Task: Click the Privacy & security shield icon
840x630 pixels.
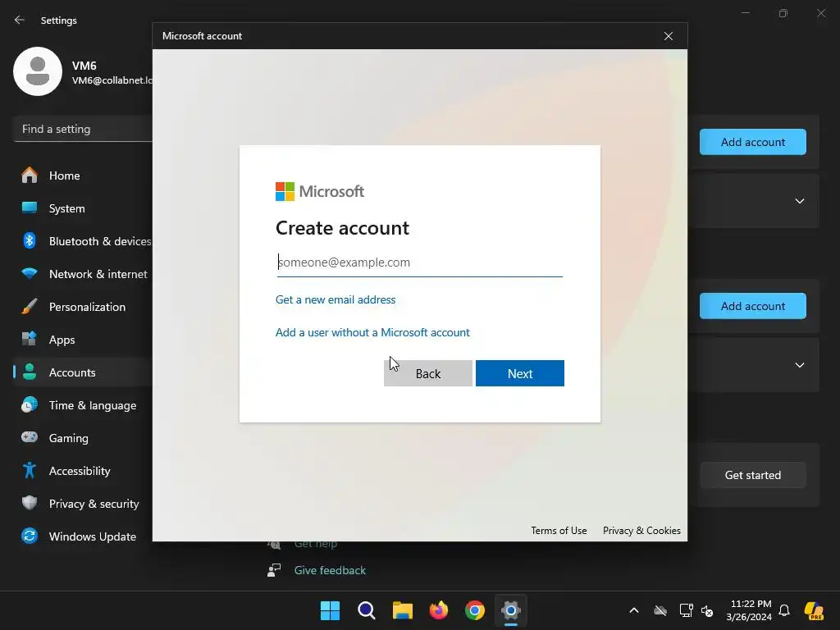Action: point(30,503)
